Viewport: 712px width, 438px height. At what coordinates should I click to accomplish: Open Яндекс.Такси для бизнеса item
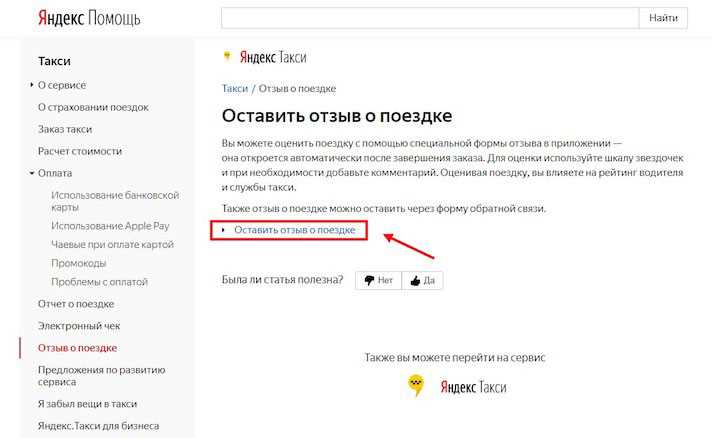(99, 426)
